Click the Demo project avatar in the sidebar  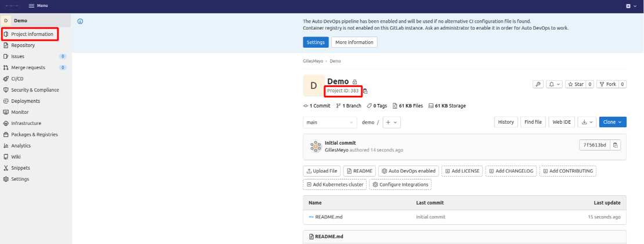[x=6, y=20]
